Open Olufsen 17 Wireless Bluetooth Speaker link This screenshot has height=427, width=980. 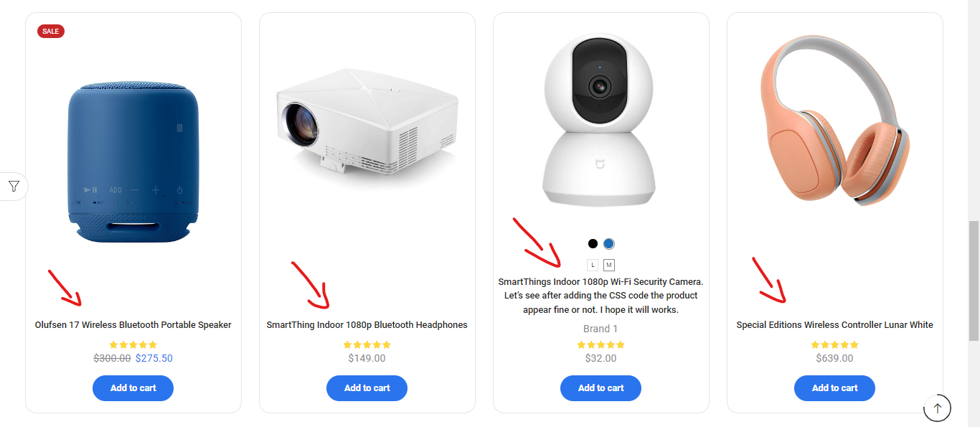[133, 325]
